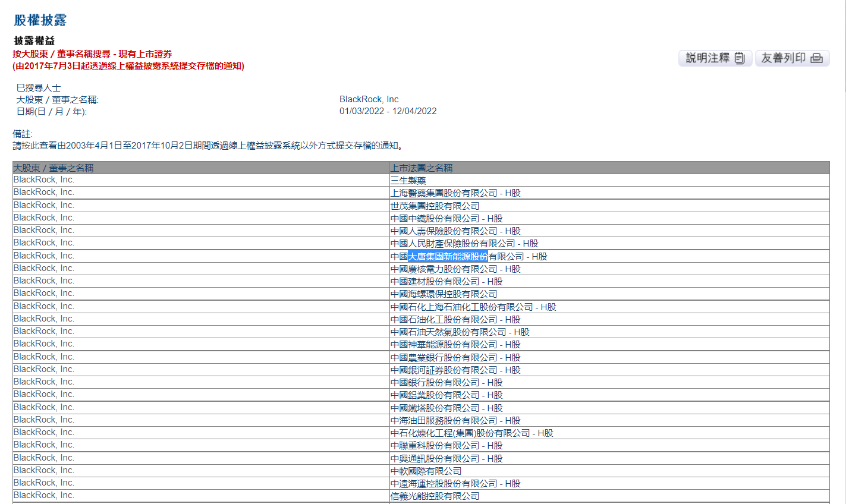The width and height of the screenshot is (846, 504).
Task: Open 中興通訊股份有限公司 - H股 link
Action: point(446,459)
